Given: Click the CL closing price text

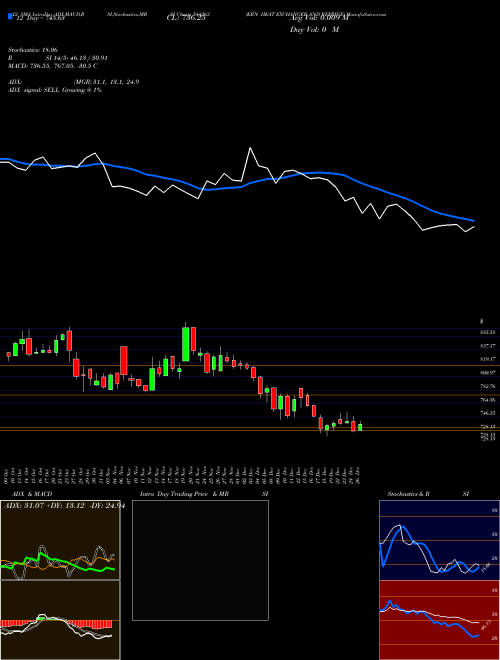Looking at the screenshot, I should 186,18.
